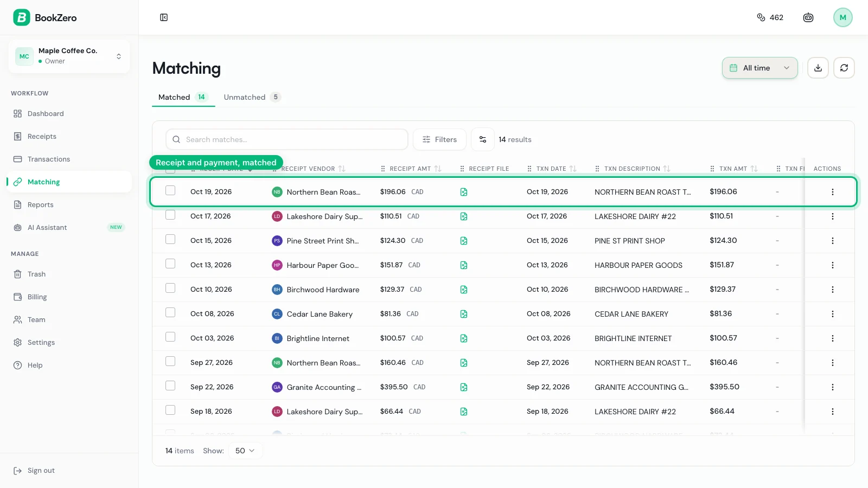Screen dimensions: 868x488
Task: Open actions menu for Cedar Lane Bakery
Action: (832, 314)
